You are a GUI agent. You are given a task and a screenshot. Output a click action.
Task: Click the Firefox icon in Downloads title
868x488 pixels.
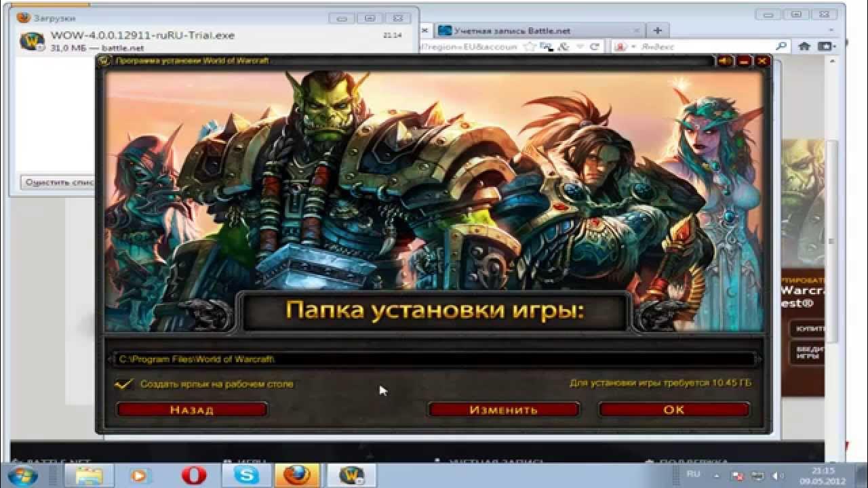tap(23, 18)
